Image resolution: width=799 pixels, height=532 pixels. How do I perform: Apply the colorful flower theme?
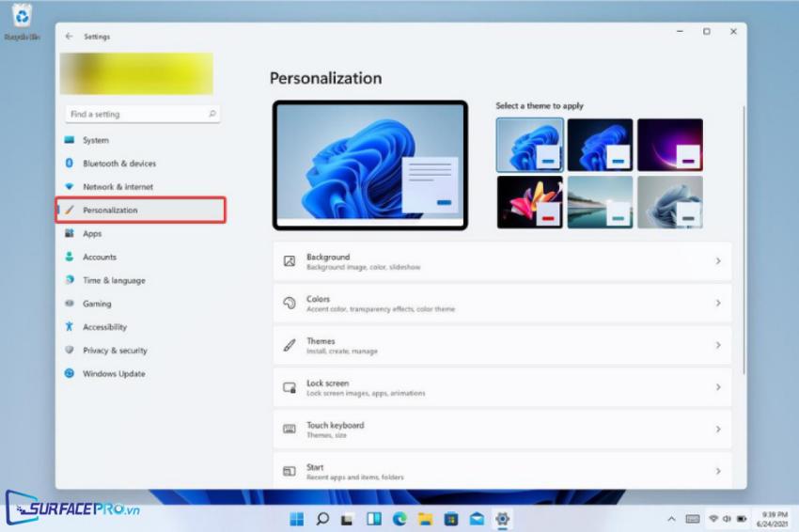click(530, 202)
